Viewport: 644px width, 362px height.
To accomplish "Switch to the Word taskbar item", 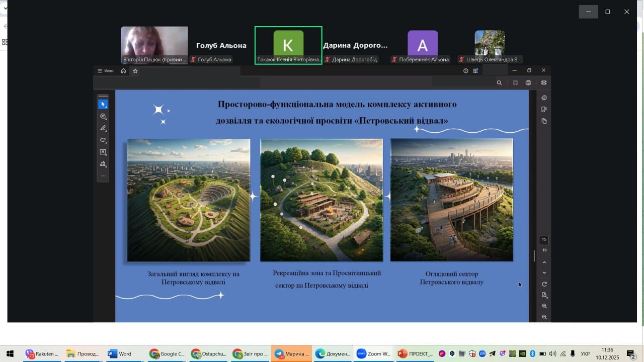I will pos(119,354).
